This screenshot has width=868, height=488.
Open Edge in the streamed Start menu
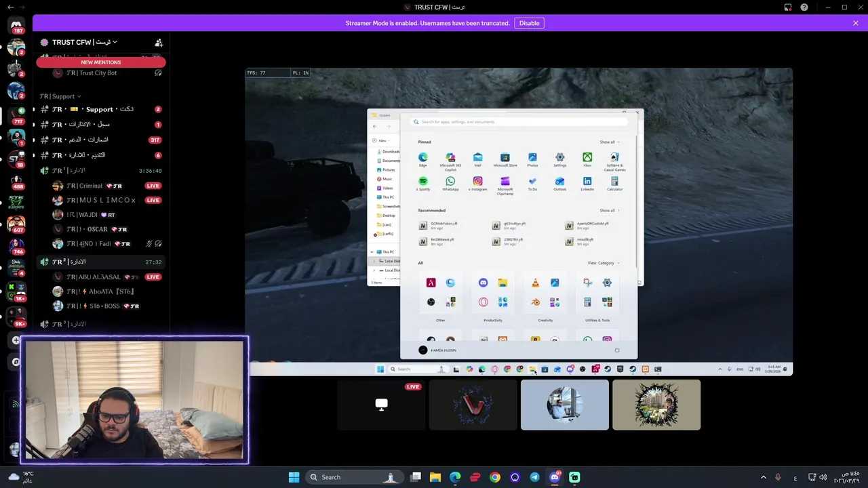422,160
